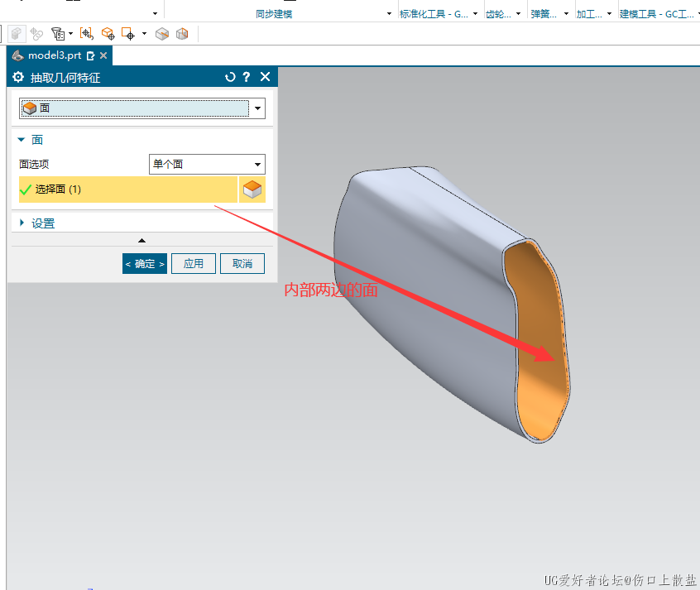Open the dialog settings gear menu
Screen dimensions: 700x590
(18, 77)
